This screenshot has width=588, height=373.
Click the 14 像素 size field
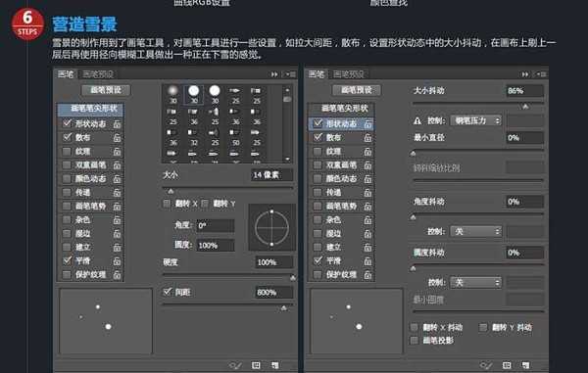coord(271,175)
